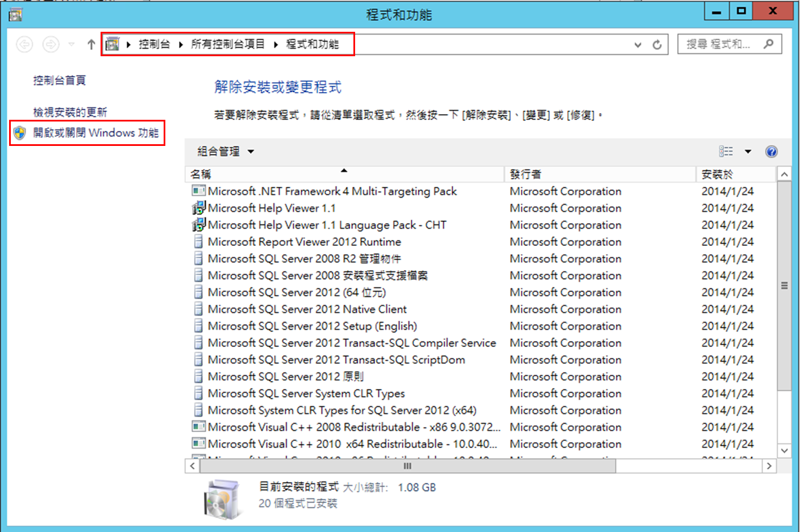800x532 pixels.
Task: Click the shield icon beside Windows 功能 link
Action: click(20, 133)
